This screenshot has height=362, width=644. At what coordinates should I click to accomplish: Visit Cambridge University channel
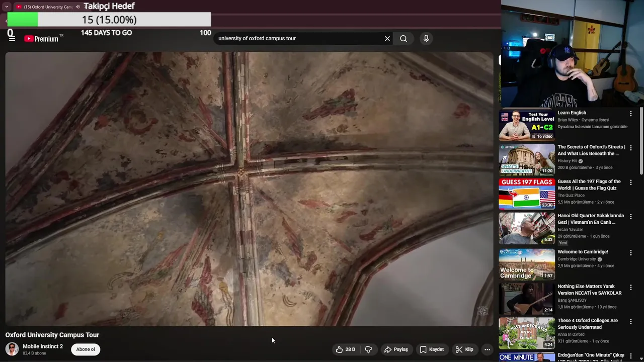577,259
